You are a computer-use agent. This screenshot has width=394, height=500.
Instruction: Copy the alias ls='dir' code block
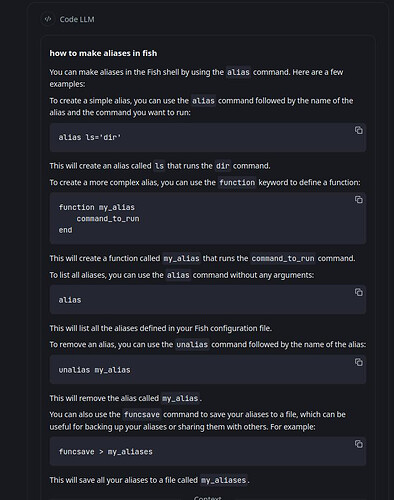(x=359, y=130)
